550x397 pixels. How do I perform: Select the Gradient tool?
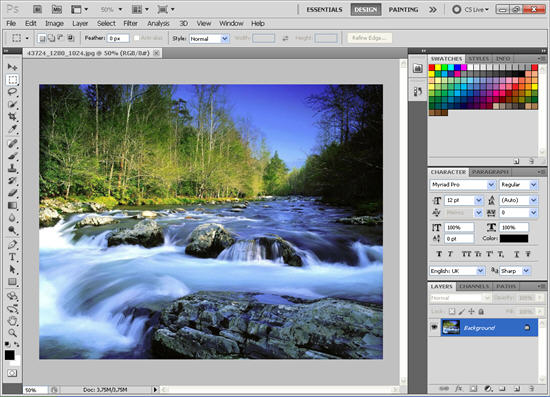tap(12, 206)
